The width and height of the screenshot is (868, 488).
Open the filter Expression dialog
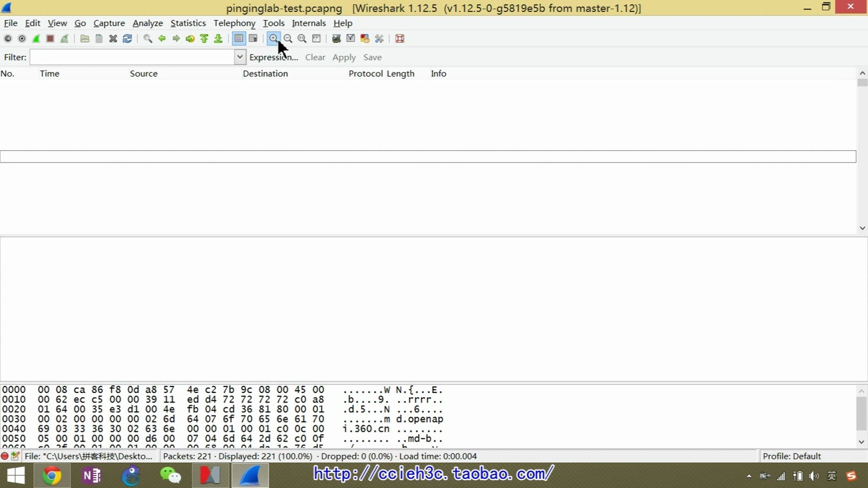(273, 57)
